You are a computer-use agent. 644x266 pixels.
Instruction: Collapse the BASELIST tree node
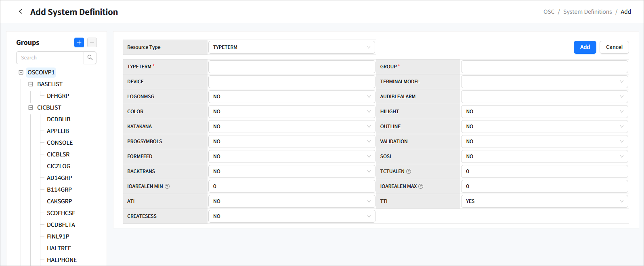pos(31,84)
